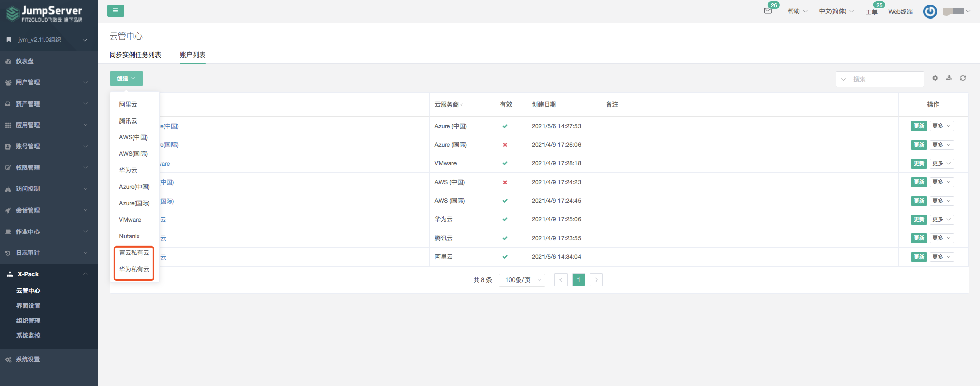This screenshot has width=980, height=386.
Task: Click the 系统设置 gears icon
Action: pos(8,359)
